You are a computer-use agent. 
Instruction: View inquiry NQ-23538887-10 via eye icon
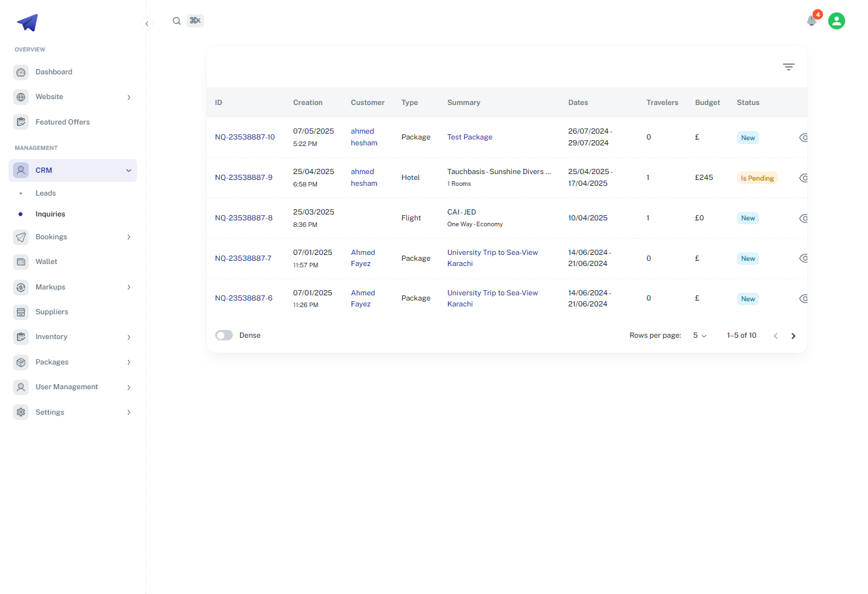point(803,138)
